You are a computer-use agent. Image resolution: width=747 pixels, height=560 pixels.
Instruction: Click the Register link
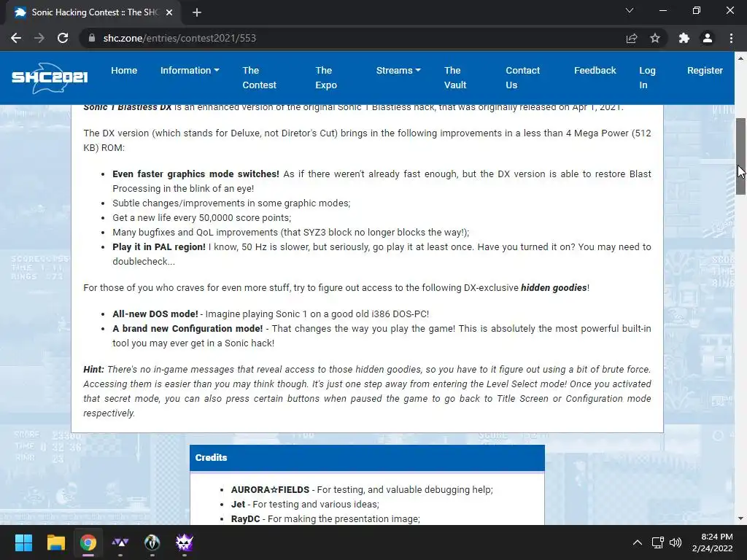705,71
